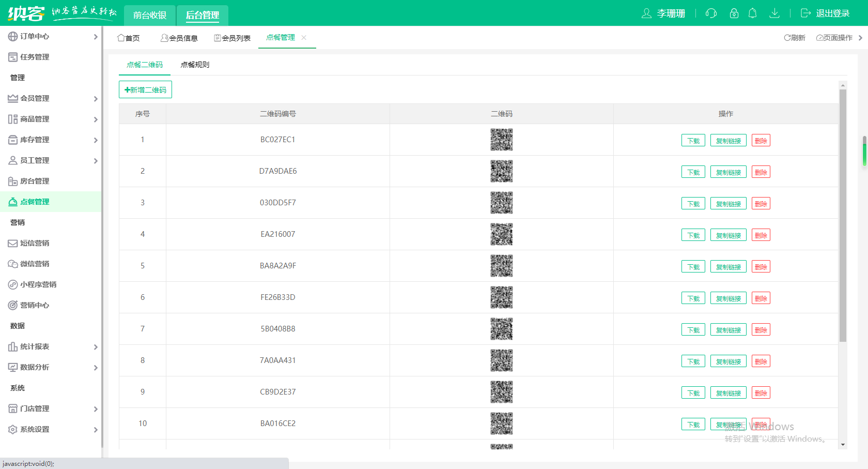Open 房台管理 in the sidebar

point(35,181)
